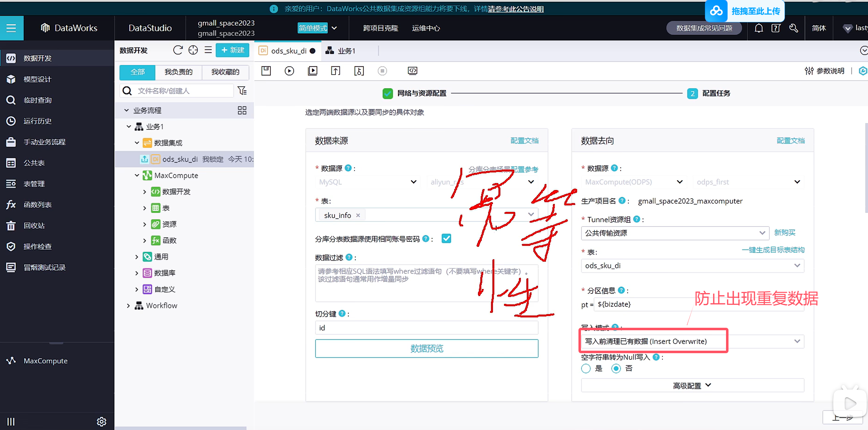The width and height of the screenshot is (868, 430).
Task: Uncheck 分库分表数据源使用相同账号密码 checkbox
Action: click(446, 239)
